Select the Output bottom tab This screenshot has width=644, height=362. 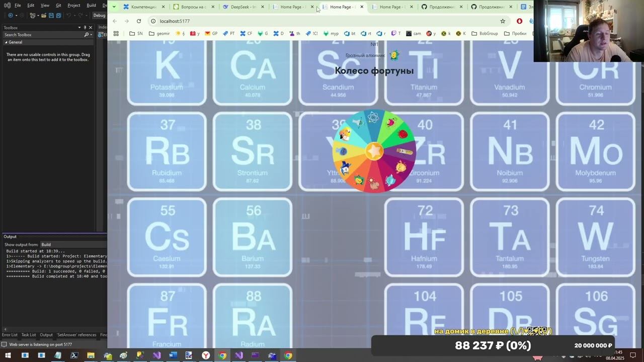46,335
